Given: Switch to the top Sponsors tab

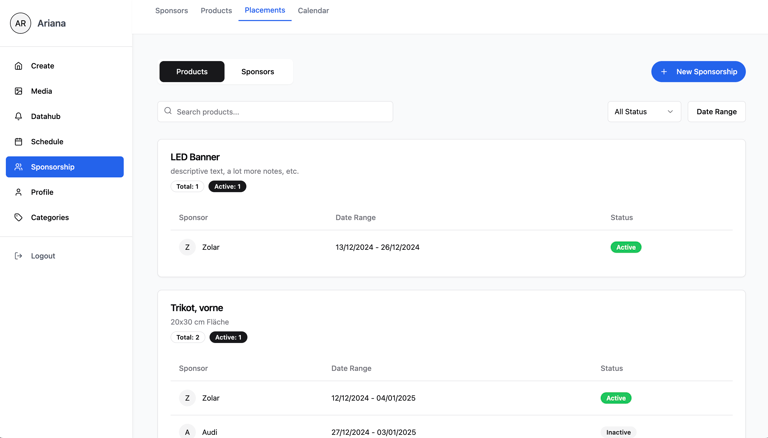Looking at the screenshot, I should click(171, 10).
